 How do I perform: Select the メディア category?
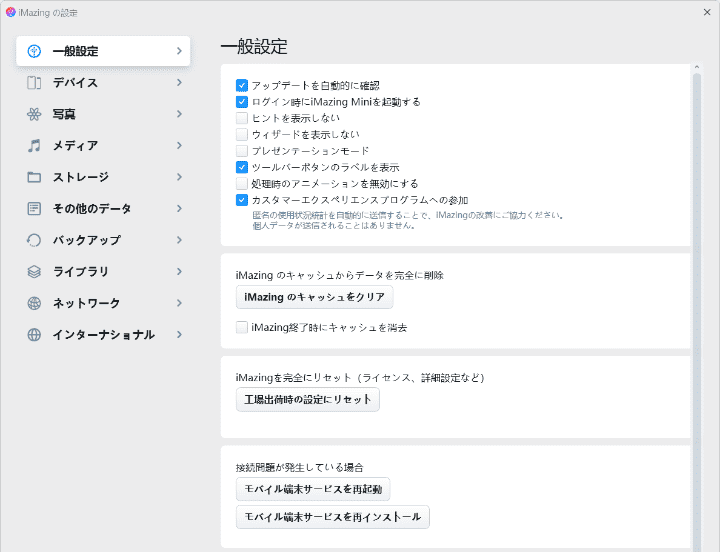[x=103, y=146]
